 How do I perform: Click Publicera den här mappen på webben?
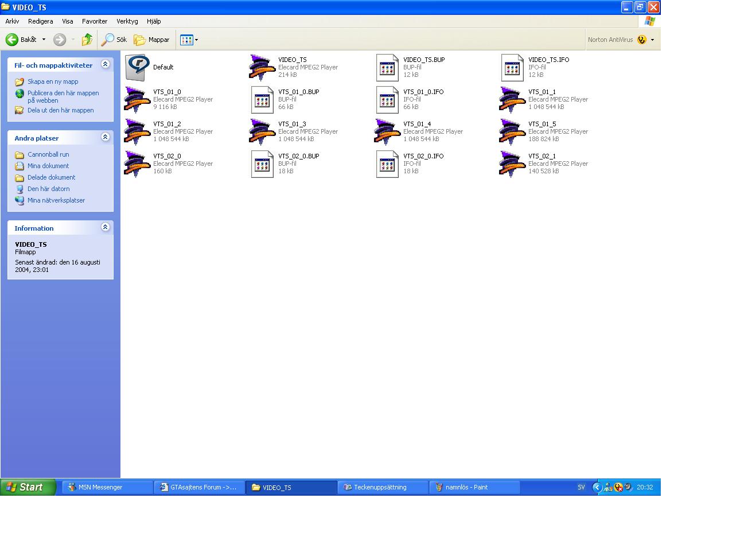63,96
